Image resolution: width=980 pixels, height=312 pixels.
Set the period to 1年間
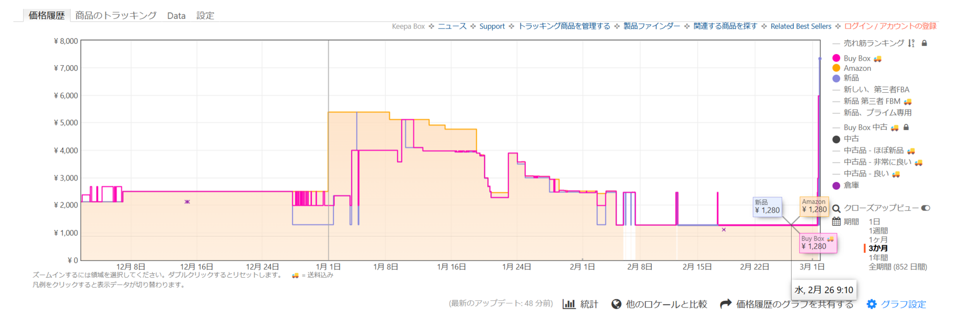[878, 257]
